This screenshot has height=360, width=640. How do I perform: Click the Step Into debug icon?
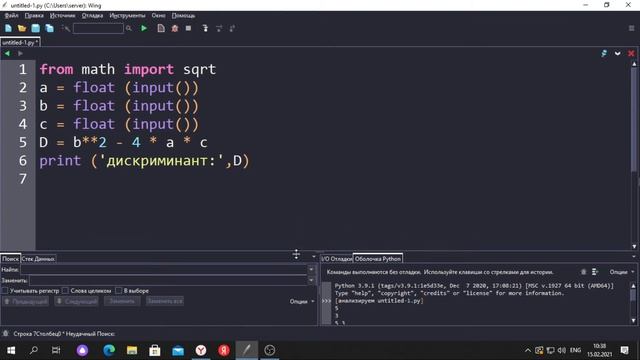[x=205, y=28]
